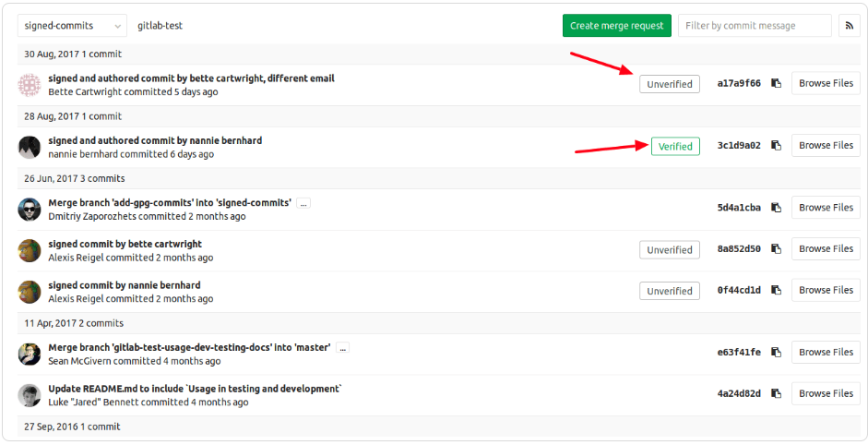This screenshot has width=868, height=445.
Task: Click the green Verified signature badge
Action: click(675, 146)
